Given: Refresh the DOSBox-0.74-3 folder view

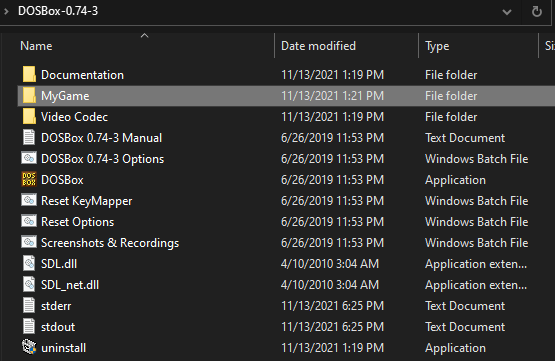Looking at the screenshot, I should [537, 12].
